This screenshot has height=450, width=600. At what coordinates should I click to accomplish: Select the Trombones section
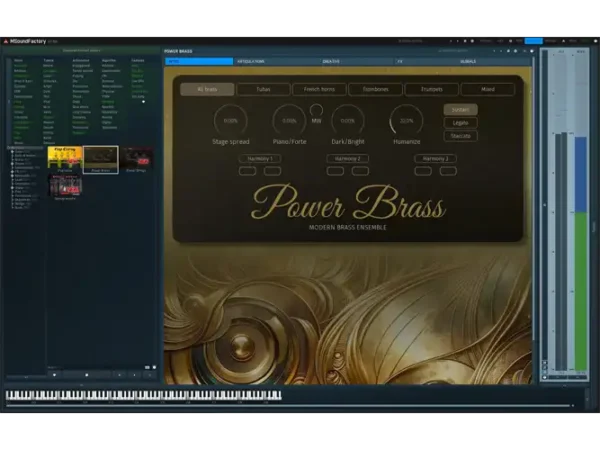[375, 89]
